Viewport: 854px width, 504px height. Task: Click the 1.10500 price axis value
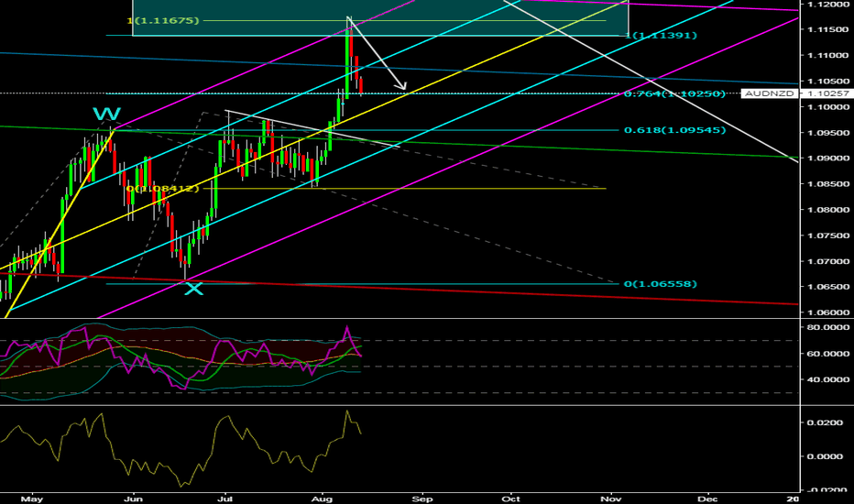(x=828, y=82)
